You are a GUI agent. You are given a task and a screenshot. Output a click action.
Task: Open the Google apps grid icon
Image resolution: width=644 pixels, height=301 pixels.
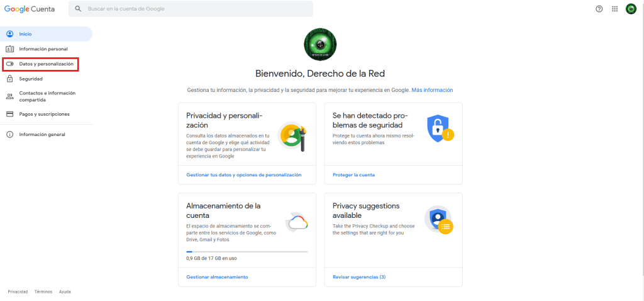(615, 9)
